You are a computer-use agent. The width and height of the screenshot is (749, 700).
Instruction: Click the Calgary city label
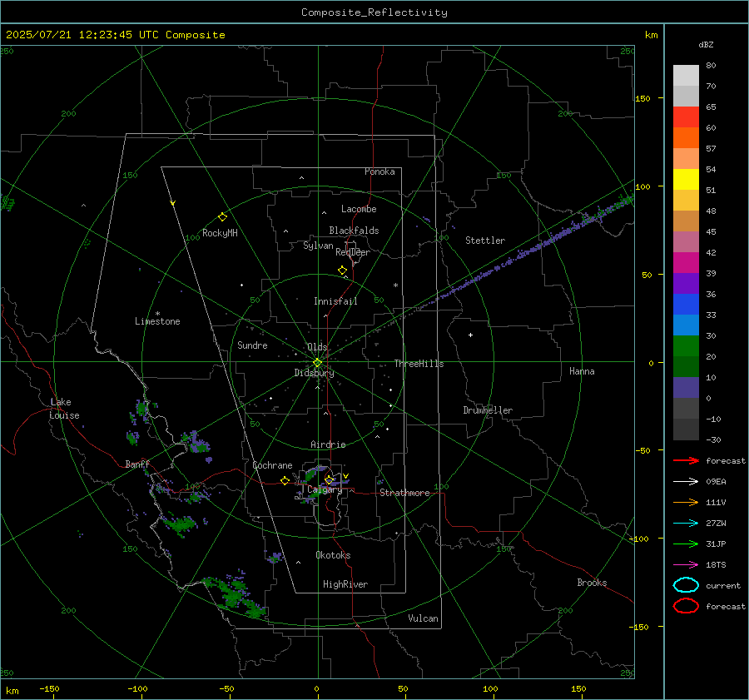tap(325, 489)
